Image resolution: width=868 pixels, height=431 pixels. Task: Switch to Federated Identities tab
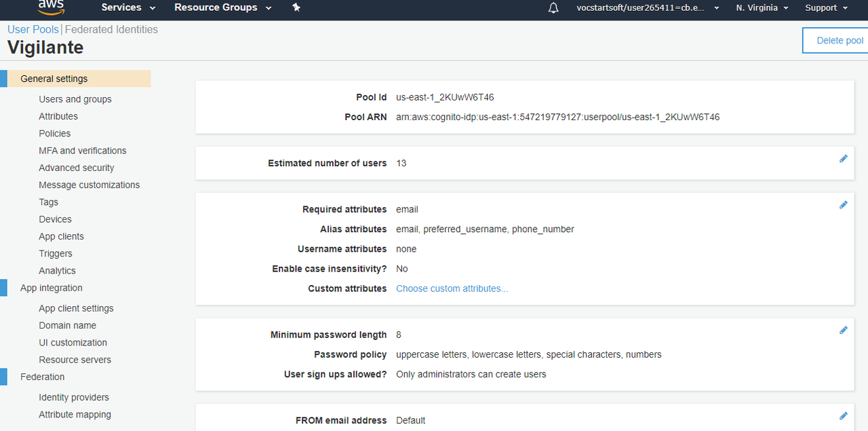click(x=111, y=29)
